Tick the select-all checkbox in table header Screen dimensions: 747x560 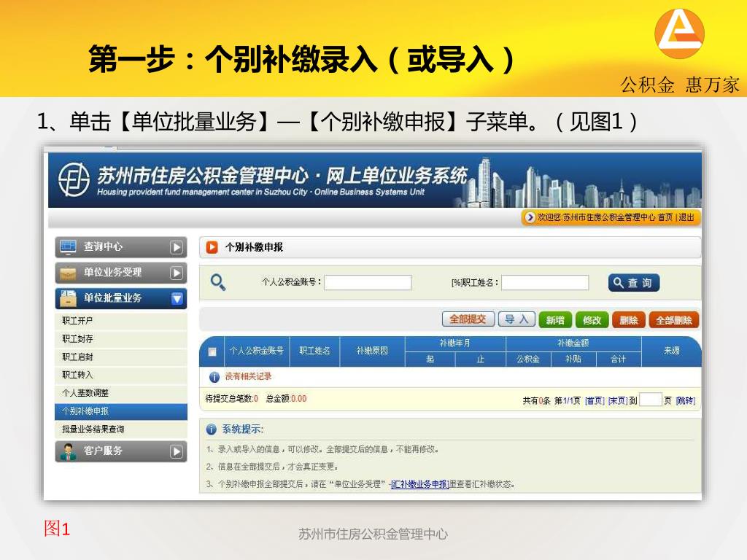click(x=212, y=351)
